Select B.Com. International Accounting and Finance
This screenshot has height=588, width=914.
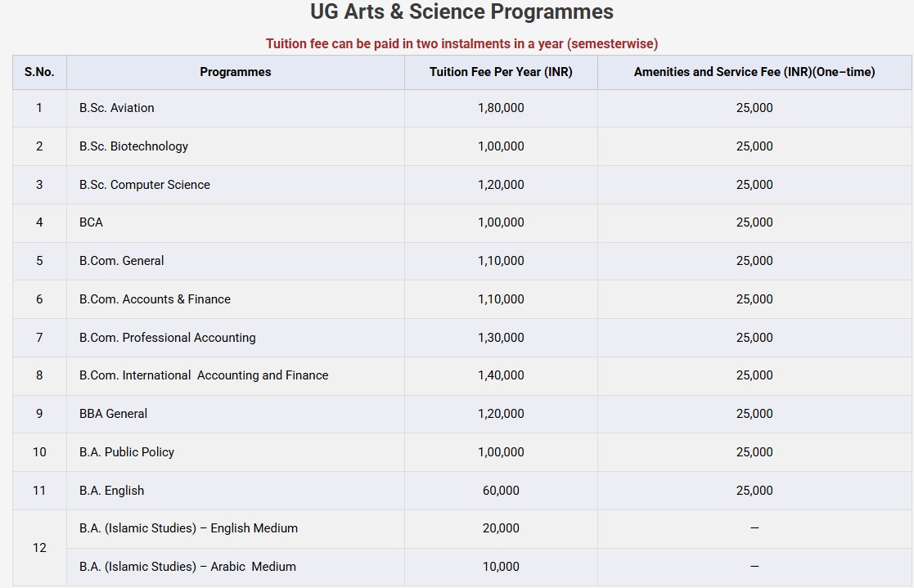(x=204, y=375)
